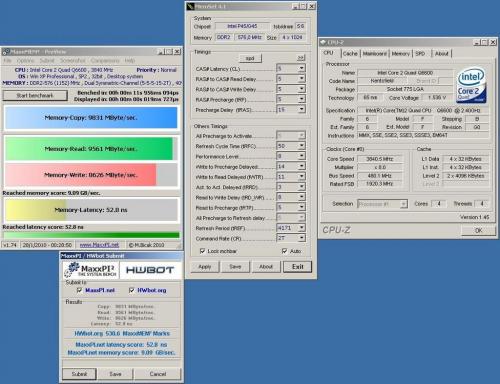The width and height of the screenshot is (500, 384).
Task: Click the MaxxPI title bar icon
Action: click(x=6, y=52)
